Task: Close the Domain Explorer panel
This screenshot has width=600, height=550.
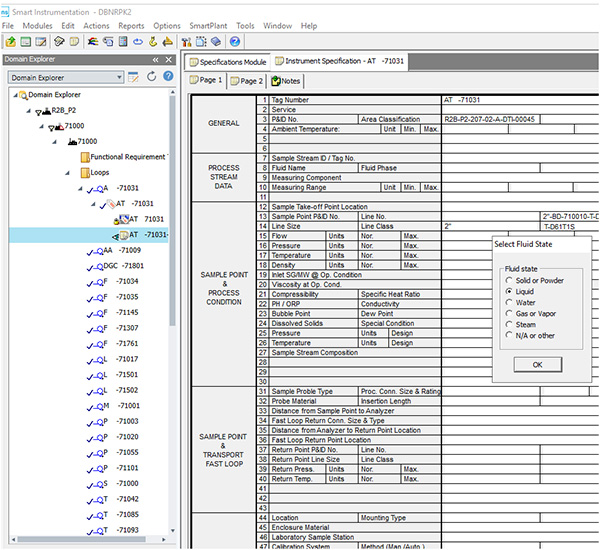Action: [168, 59]
